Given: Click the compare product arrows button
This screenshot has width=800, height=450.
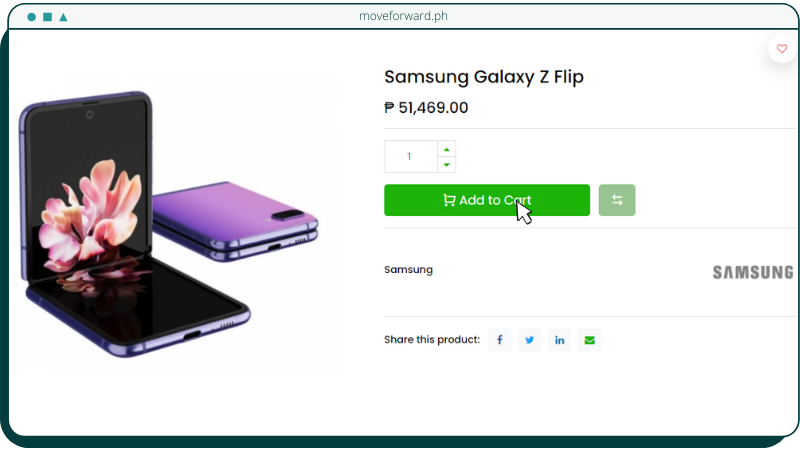Looking at the screenshot, I should [617, 200].
